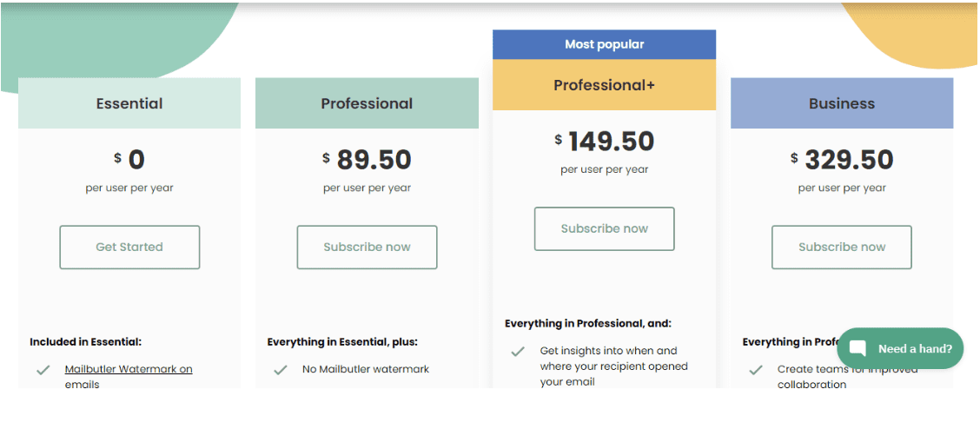Select the Business plan header
Viewport: 980px width, 429px height.
(x=842, y=103)
